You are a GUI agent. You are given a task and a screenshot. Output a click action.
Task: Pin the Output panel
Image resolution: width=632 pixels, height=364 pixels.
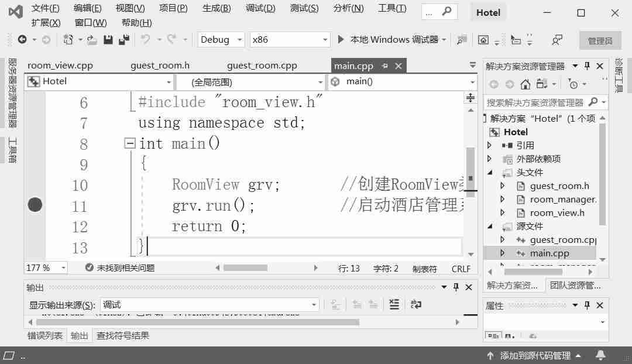(x=456, y=287)
